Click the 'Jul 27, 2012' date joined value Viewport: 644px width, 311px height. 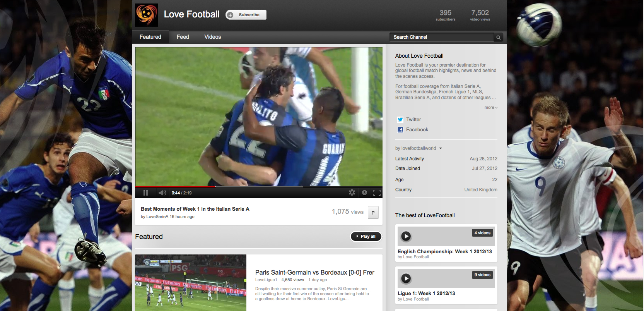click(485, 168)
